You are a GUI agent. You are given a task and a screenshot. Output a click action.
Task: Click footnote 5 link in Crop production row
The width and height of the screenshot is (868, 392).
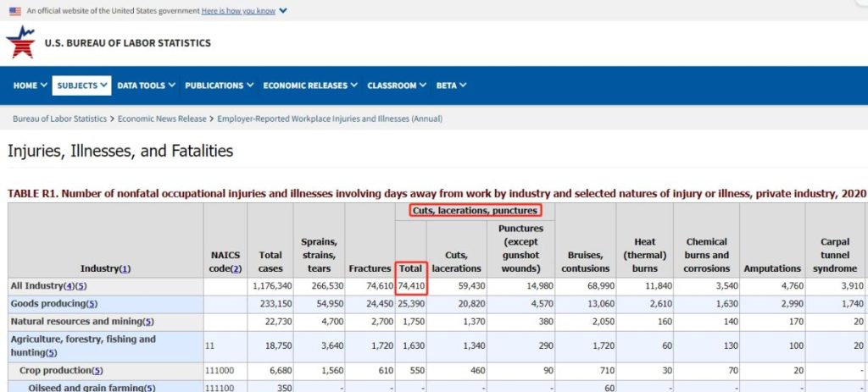click(x=97, y=371)
